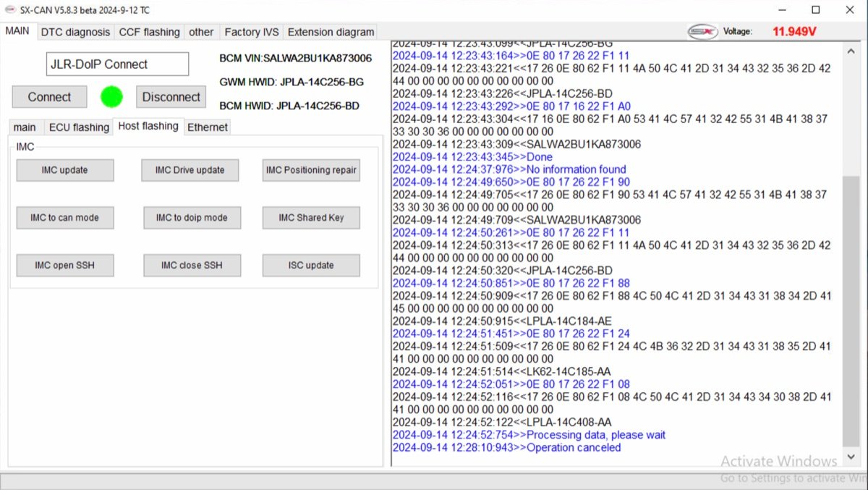Click IMC close SSH

[x=191, y=266]
